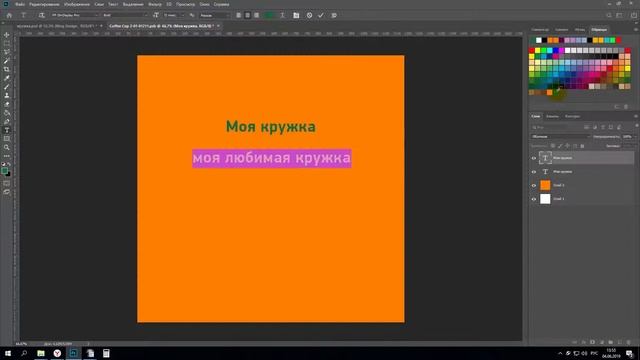Toggle filter for pixel layers icon
The width and height of the screenshot is (640, 360).
(x=587, y=127)
